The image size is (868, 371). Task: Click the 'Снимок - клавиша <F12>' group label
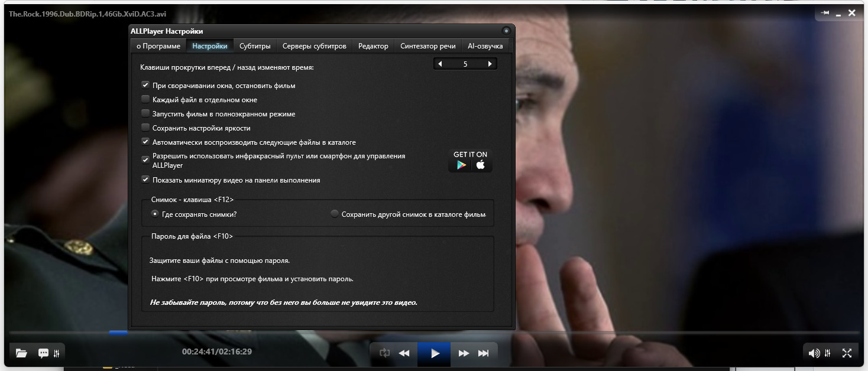pos(192,200)
